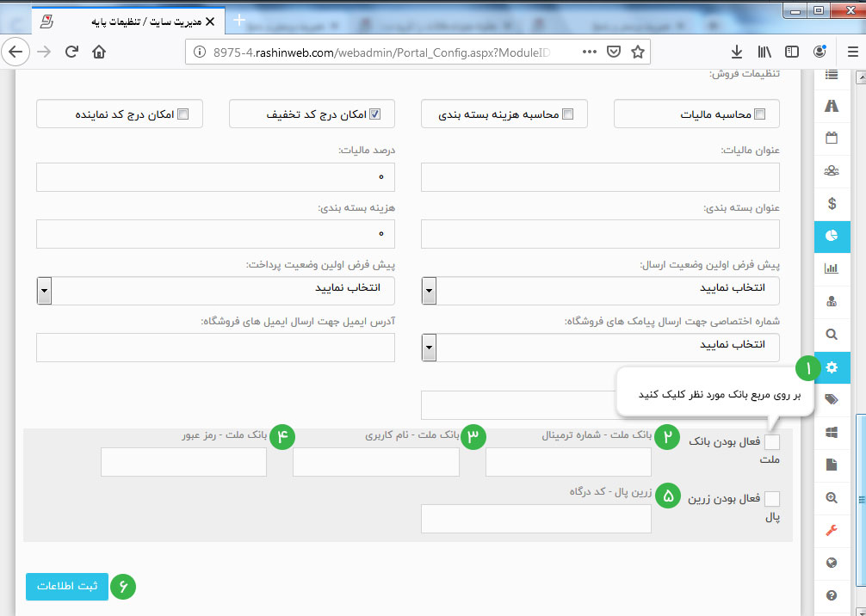The image size is (866, 616).
Task: Uncheck امکان درج کد تخفیف checkbox
Action: 375,114
